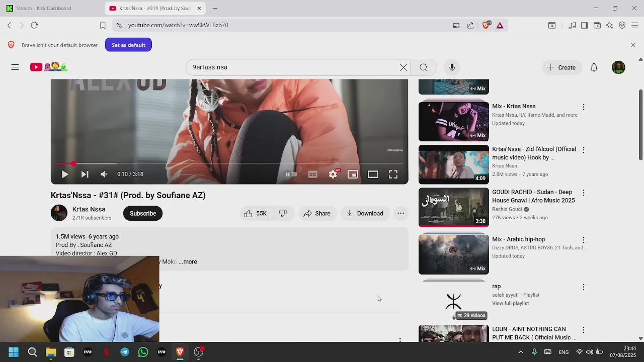
Task: Search with your voice microphone
Action: [452, 67]
